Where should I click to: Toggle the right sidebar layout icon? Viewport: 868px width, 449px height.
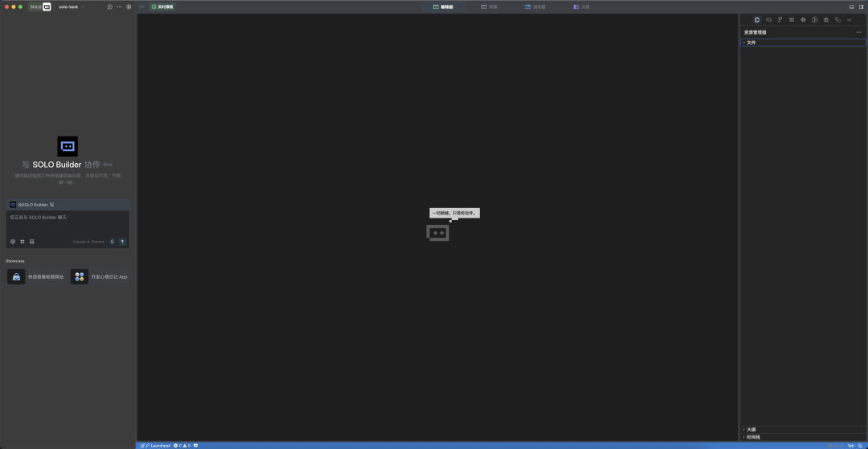861,6
